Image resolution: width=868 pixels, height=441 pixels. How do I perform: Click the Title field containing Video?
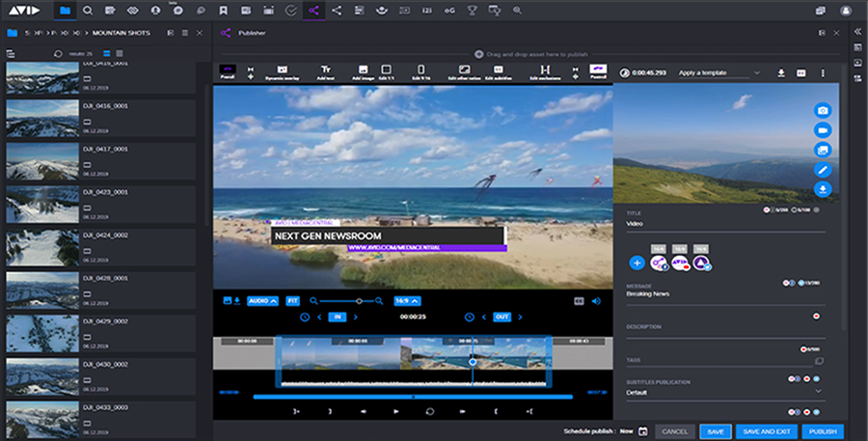click(725, 225)
